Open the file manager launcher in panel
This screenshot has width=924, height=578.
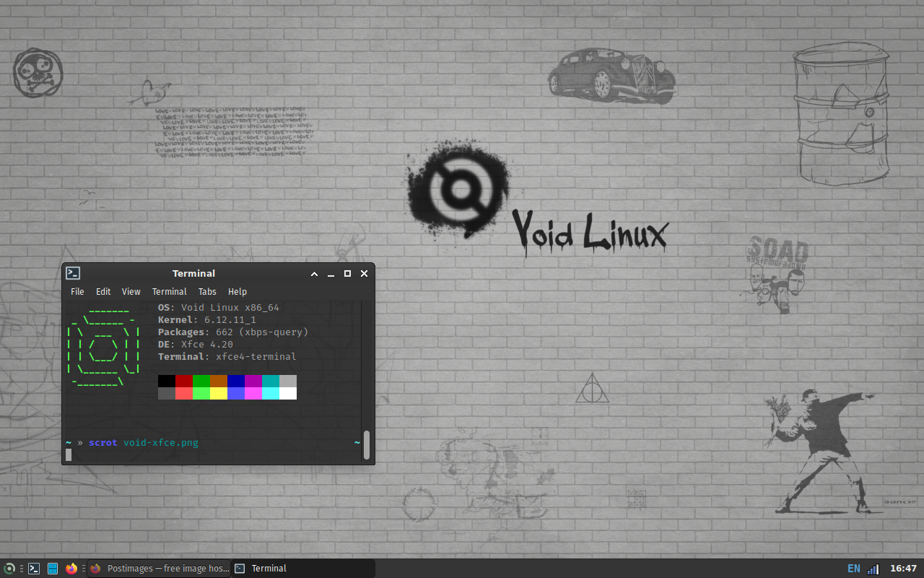53,569
